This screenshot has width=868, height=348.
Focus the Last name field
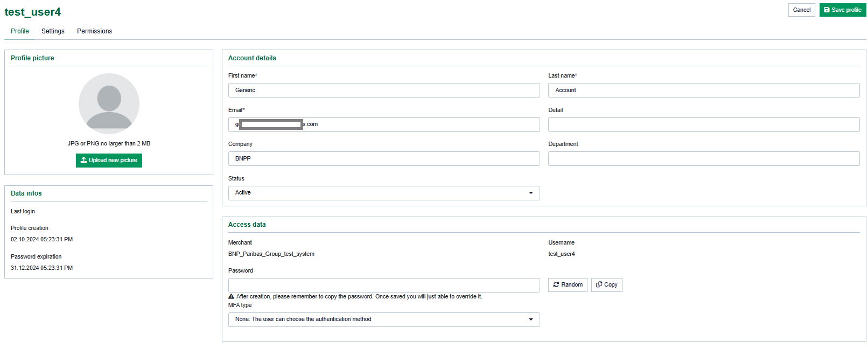coord(703,90)
